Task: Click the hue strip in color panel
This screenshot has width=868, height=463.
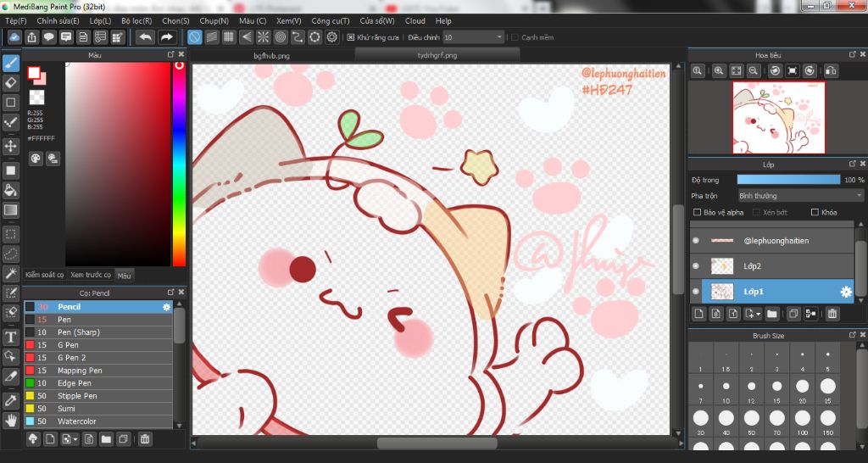Action: (x=179, y=164)
